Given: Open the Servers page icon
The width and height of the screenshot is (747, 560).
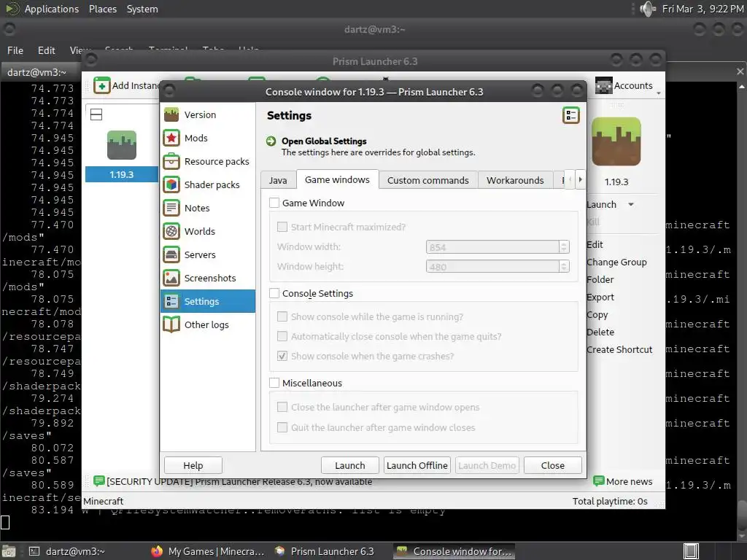Looking at the screenshot, I should click(171, 254).
